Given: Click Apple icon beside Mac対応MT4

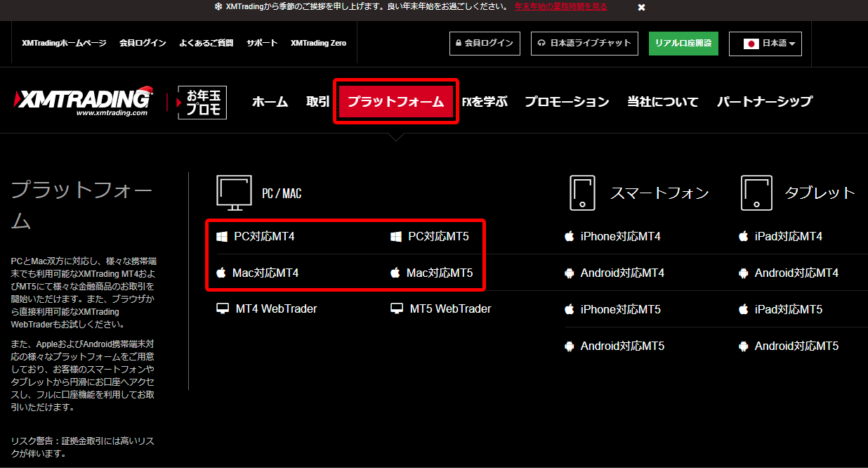Looking at the screenshot, I should pos(221,272).
